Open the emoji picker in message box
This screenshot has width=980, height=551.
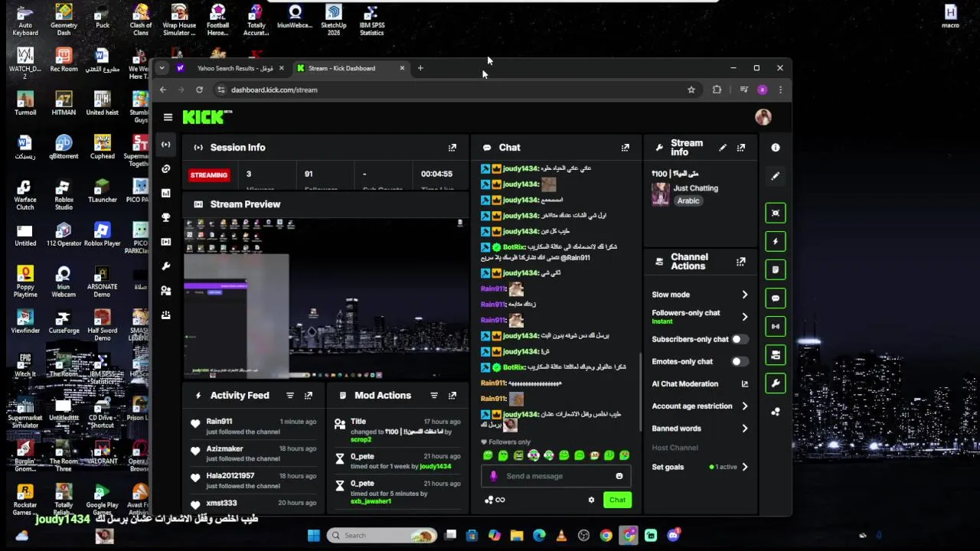[x=619, y=476]
